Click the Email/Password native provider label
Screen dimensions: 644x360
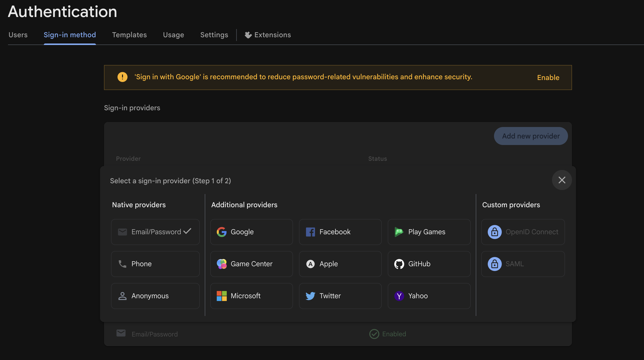[156, 232]
